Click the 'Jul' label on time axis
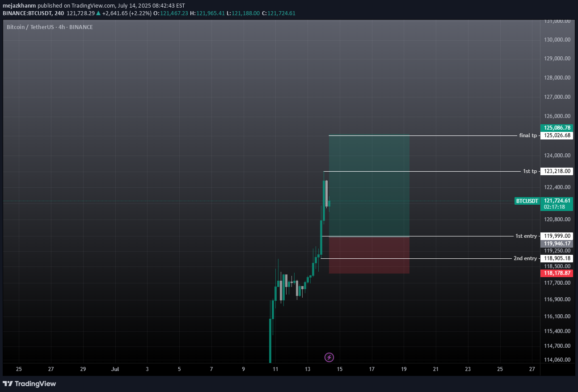This screenshot has width=578, height=392. pyautogui.click(x=115, y=369)
